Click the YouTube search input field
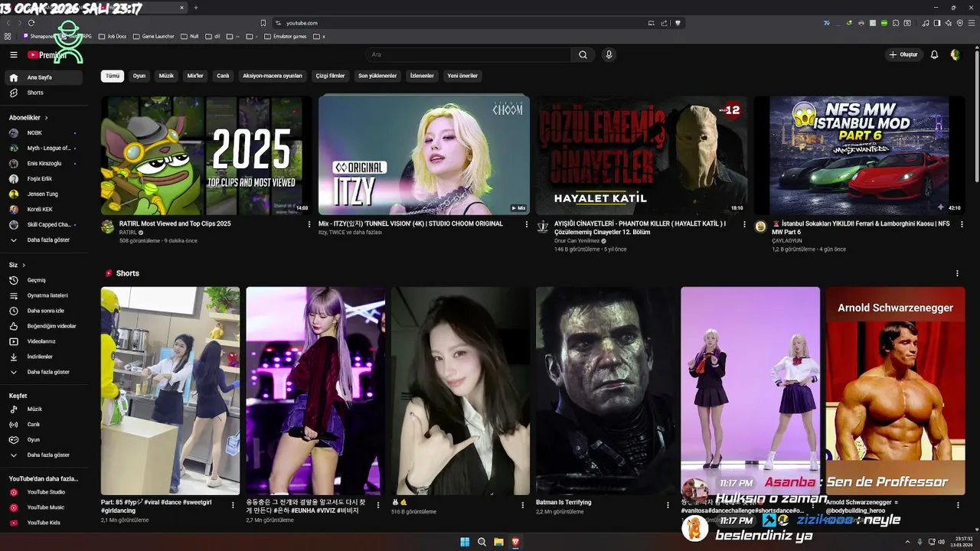980x551 pixels. [x=468, y=54]
